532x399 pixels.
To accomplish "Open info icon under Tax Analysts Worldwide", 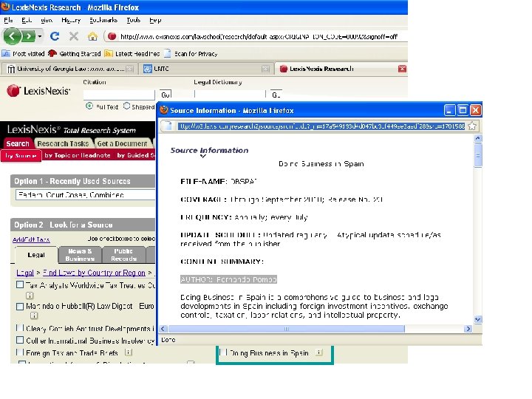I will tap(30, 295).
